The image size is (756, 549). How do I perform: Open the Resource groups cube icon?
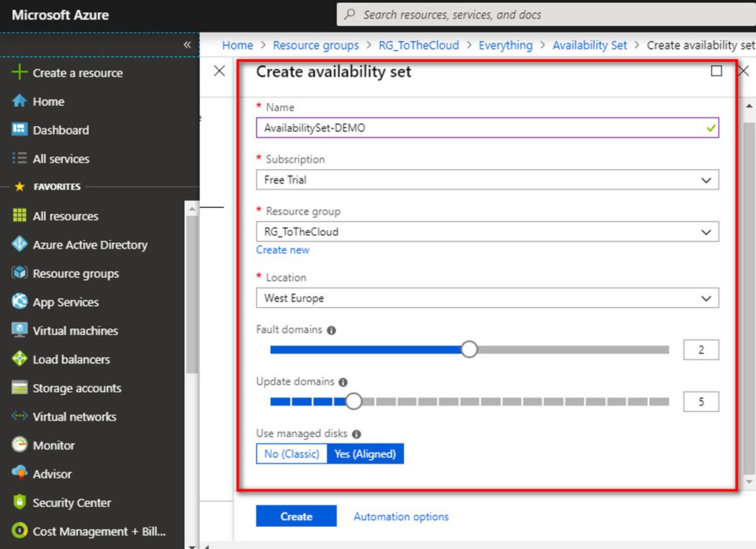(x=20, y=274)
